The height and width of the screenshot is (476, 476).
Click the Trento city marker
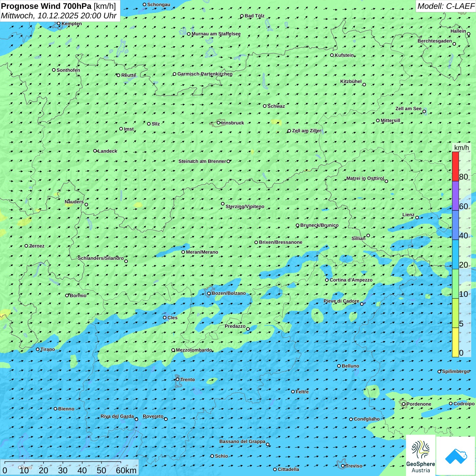(x=177, y=379)
